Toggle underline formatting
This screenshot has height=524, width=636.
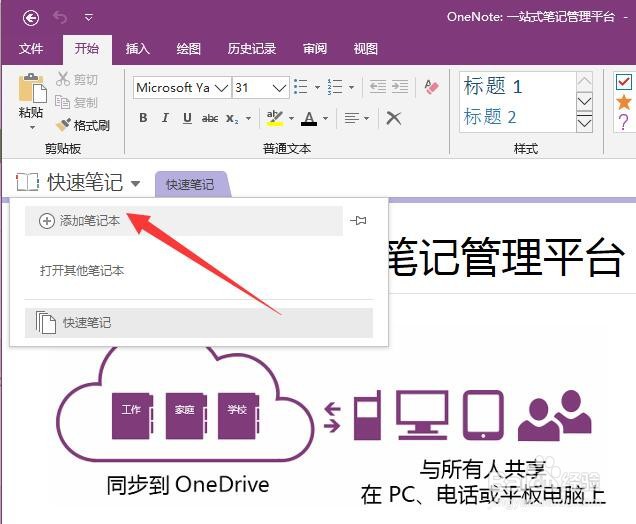(x=187, y=118)
